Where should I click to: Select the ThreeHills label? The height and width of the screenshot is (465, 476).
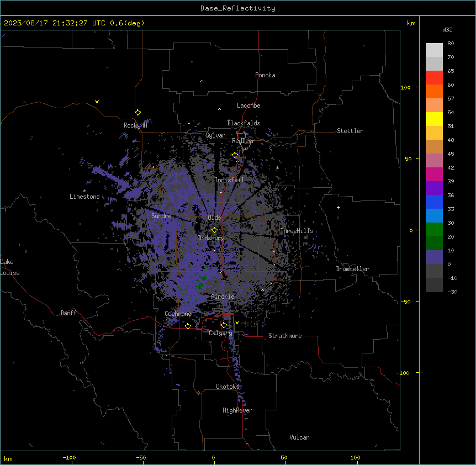(297, 231)
